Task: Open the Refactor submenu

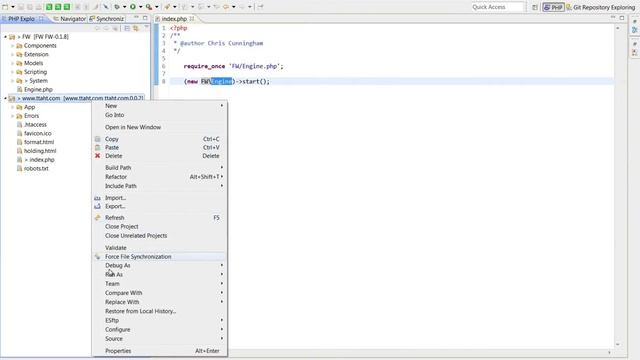Action: click(x=159, y=177)
